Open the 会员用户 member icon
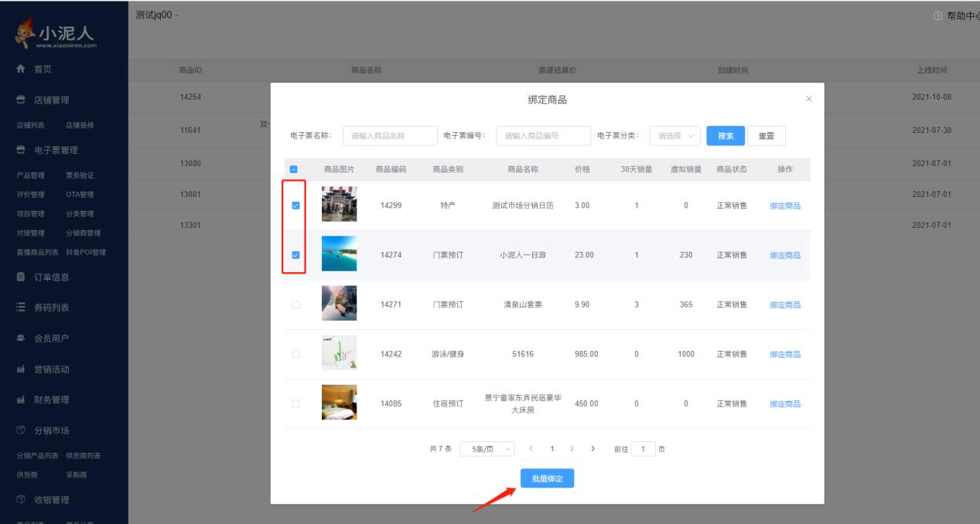The height and width of the screenshot is (524, 980). click(19, 339)
